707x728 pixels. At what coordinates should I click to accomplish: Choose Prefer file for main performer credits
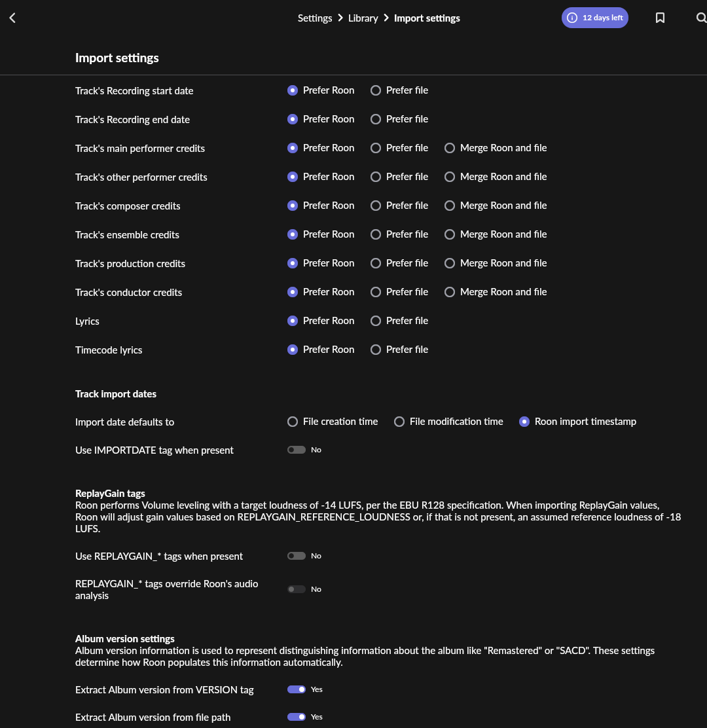coord(376,148)
